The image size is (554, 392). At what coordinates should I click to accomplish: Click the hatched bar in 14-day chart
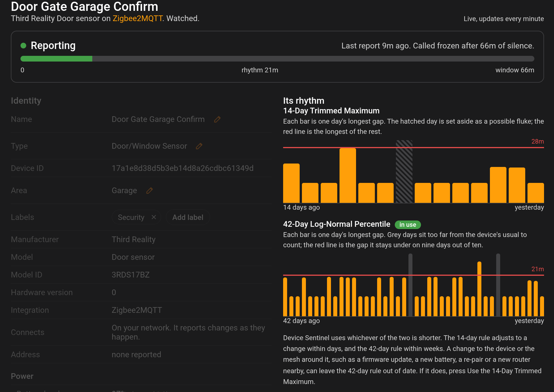click(404, 171)
